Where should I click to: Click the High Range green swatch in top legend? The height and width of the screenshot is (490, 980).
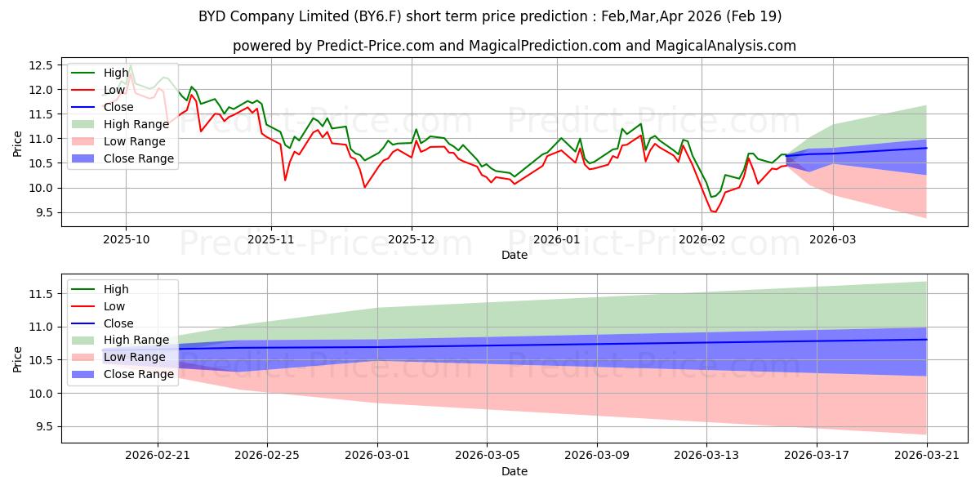coord(85,124)
